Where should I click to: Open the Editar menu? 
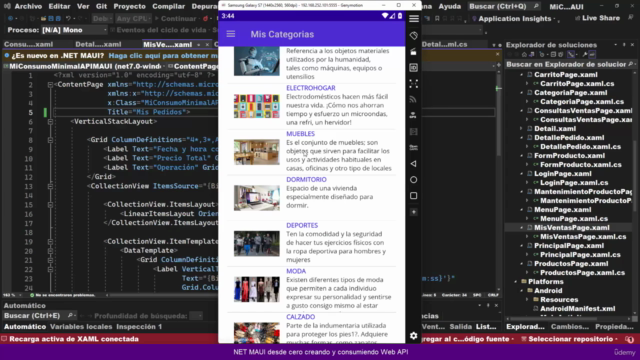click(x=59, y=7)
